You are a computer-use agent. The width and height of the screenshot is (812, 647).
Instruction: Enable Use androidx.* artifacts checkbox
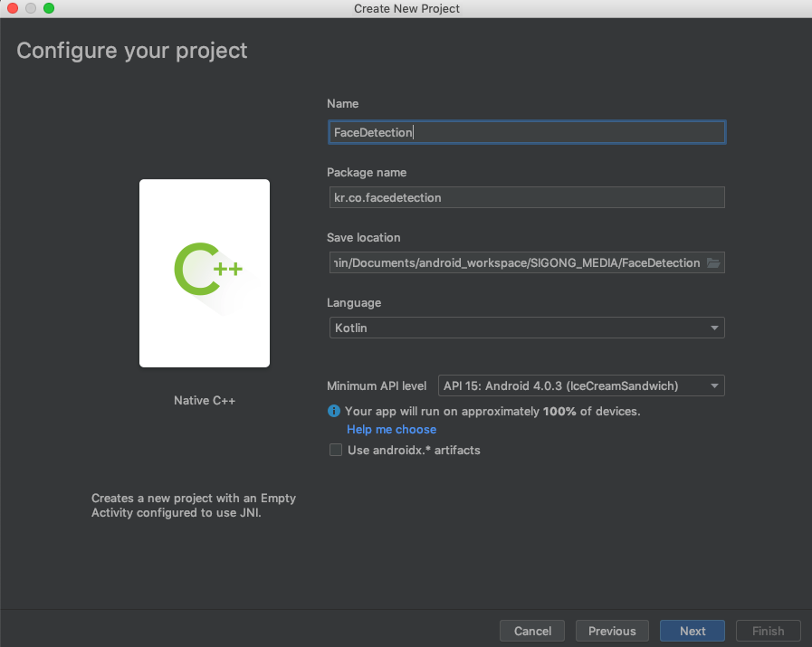pos(336,450)
